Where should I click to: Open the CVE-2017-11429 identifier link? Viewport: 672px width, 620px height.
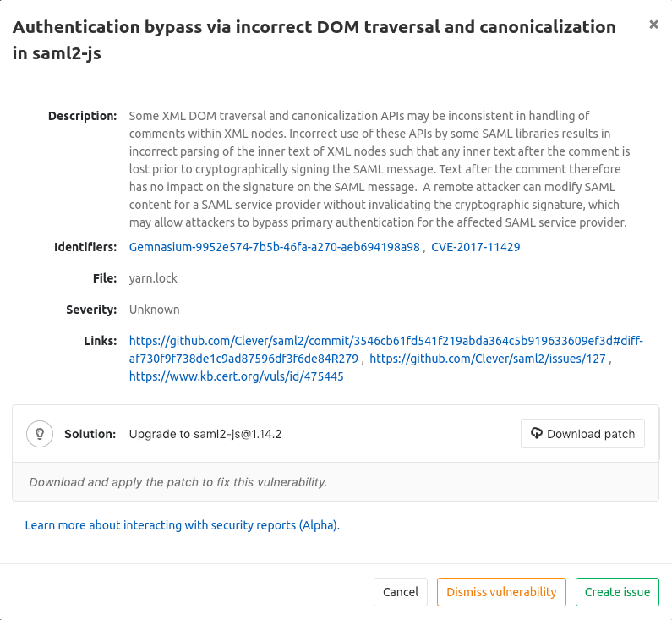click(475, 247)
